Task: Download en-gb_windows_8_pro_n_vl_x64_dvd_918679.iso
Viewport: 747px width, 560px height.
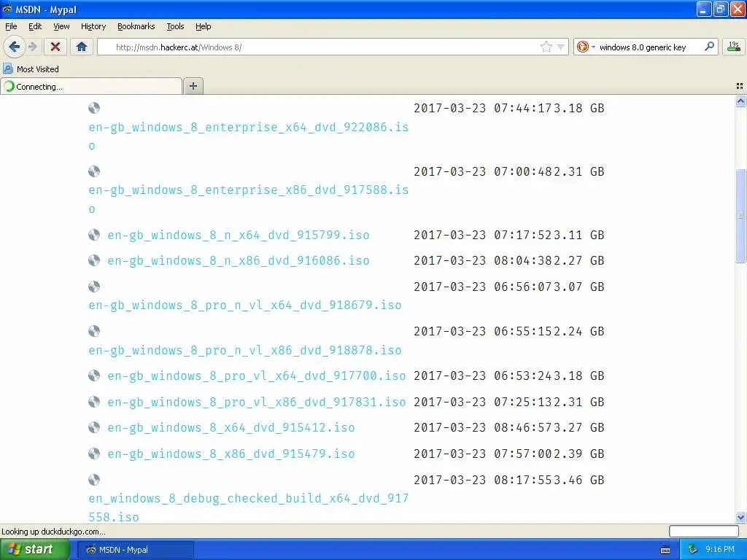Action: 245,305
